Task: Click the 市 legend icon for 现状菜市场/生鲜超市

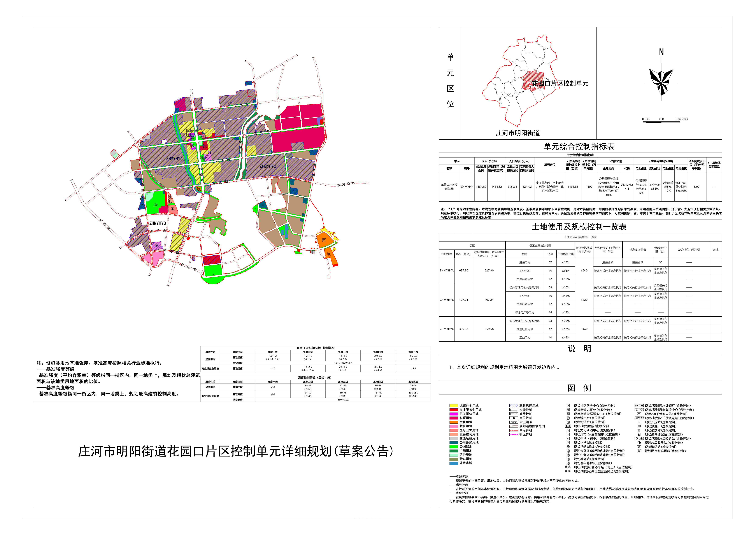Action: (568, 434)
